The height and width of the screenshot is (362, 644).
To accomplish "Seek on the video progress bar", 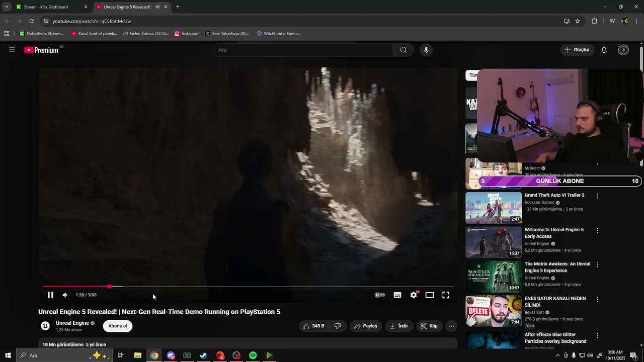I will (248, 287).
